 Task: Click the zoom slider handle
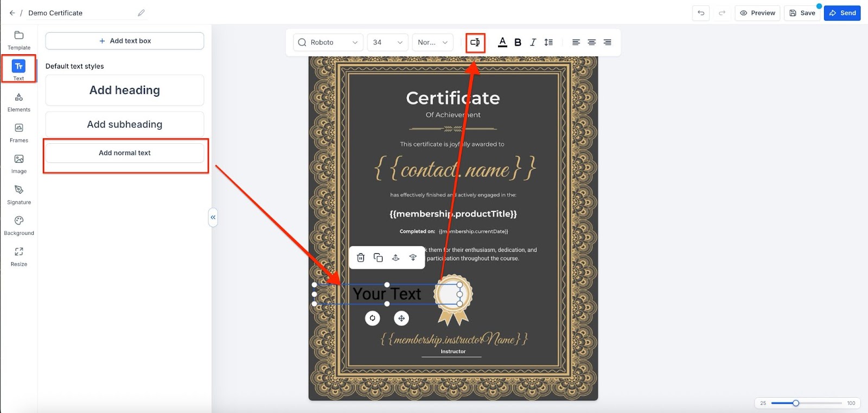point(796,403)
